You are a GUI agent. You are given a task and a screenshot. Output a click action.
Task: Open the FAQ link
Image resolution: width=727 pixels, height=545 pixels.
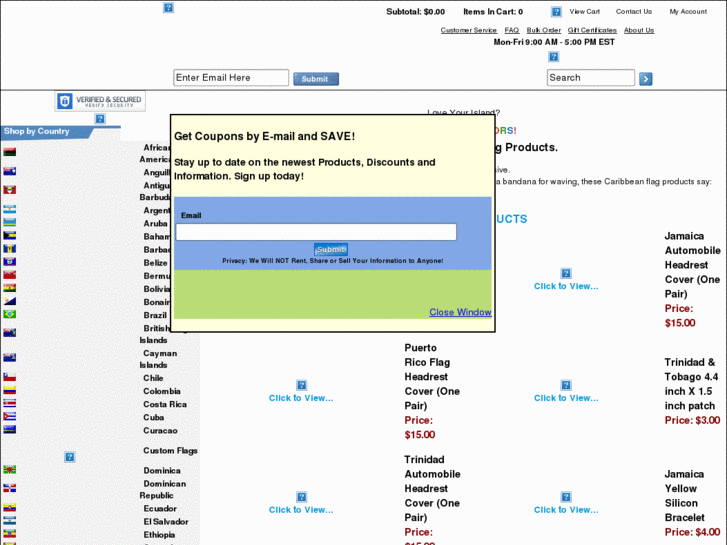point(511,30)
